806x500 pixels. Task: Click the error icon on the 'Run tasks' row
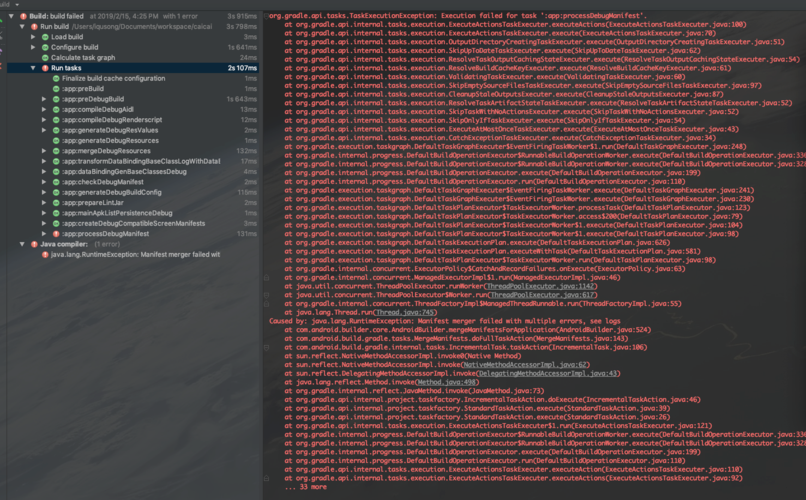coord(45,68)
